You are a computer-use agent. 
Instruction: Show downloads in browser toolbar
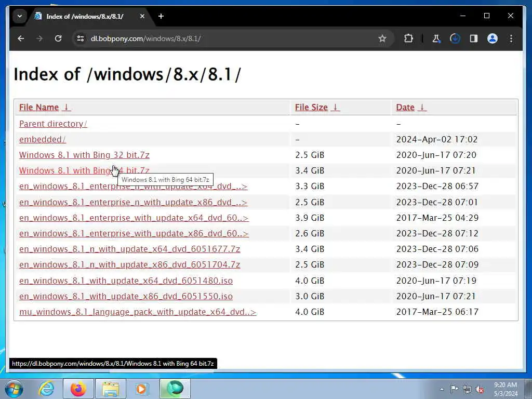(455, 38)
